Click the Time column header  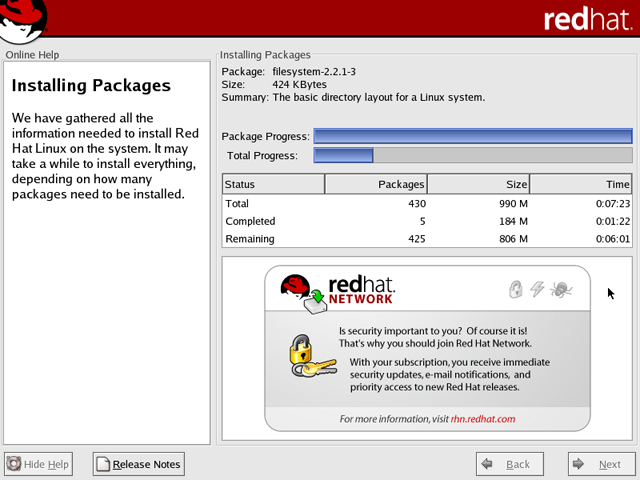[x=581, y=184]
